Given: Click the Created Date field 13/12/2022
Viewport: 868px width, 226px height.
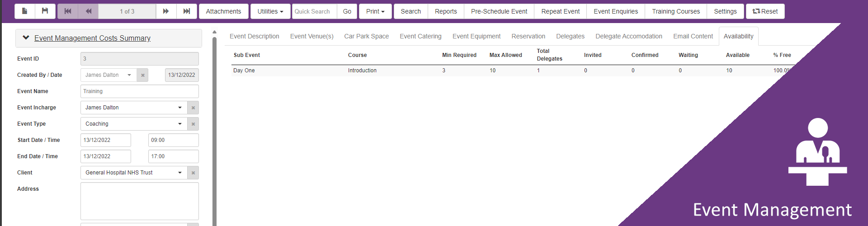Looking at the screenshot, I should 182,75.
